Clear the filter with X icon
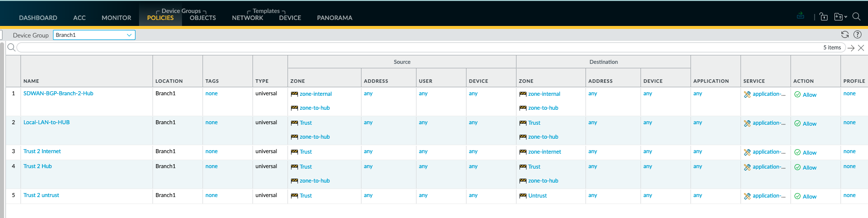The image size is (868, 218). 861,48
